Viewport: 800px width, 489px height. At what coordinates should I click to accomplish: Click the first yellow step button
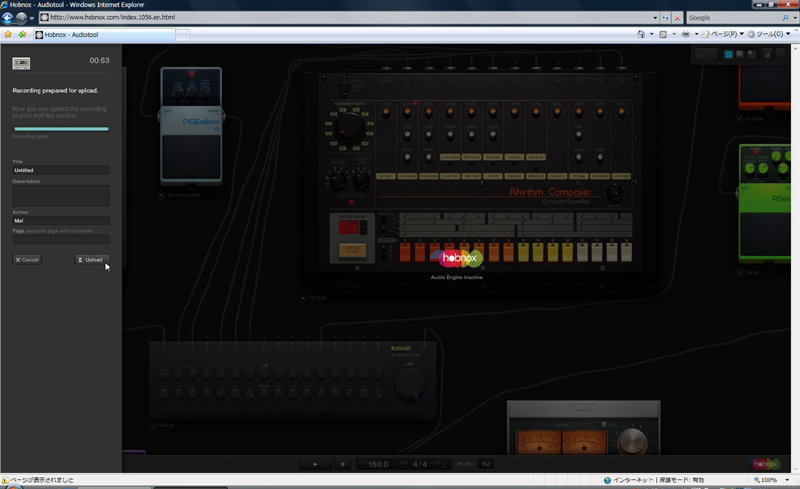[523, 252]
